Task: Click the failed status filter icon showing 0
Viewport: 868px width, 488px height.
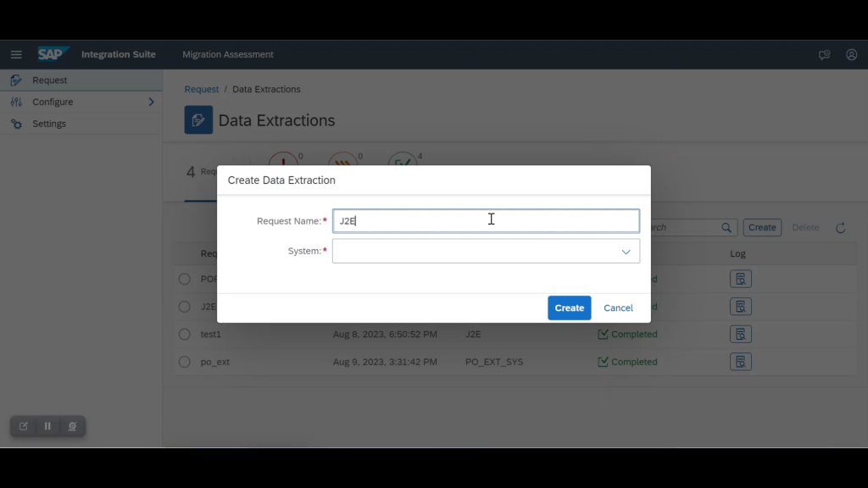Action: click(x=283, y=158)
